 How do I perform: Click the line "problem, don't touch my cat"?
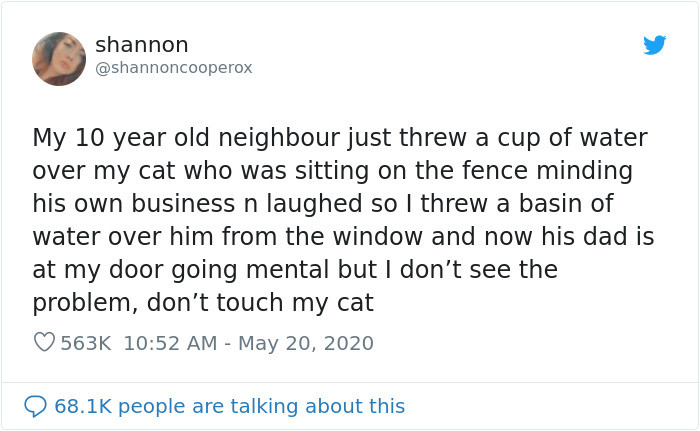point(203,302)
